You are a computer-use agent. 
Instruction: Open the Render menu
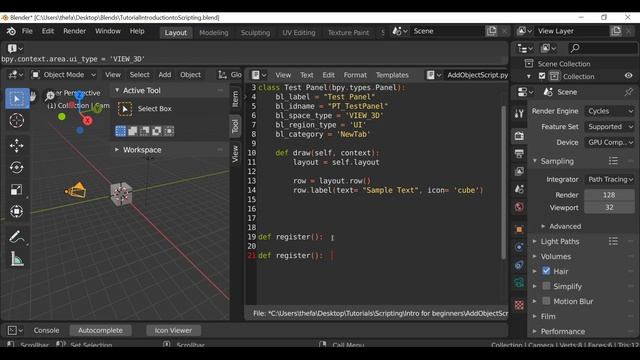[x=75, y=31]
